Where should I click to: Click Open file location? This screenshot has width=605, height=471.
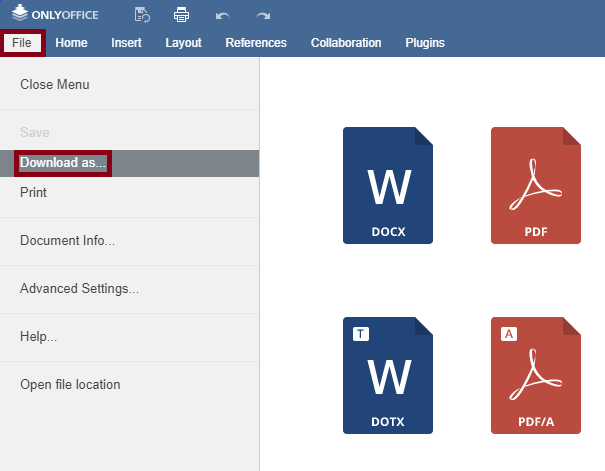point(70,385)
